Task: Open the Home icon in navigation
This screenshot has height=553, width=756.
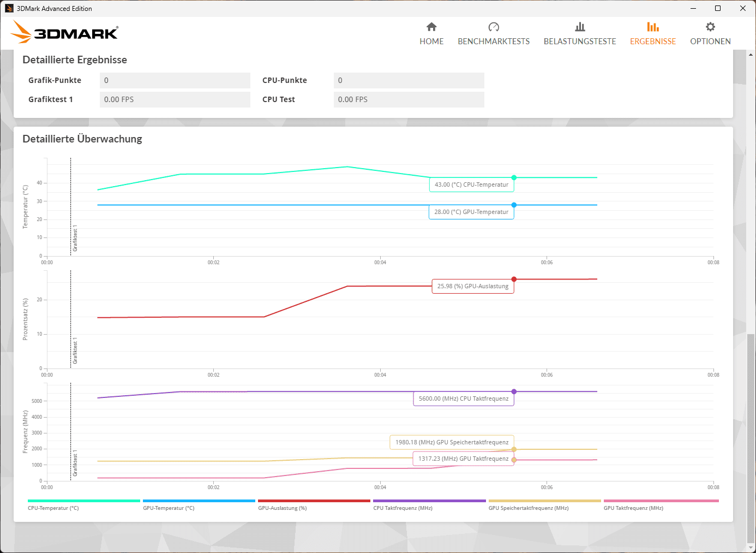Action: (x=431, y=27)
